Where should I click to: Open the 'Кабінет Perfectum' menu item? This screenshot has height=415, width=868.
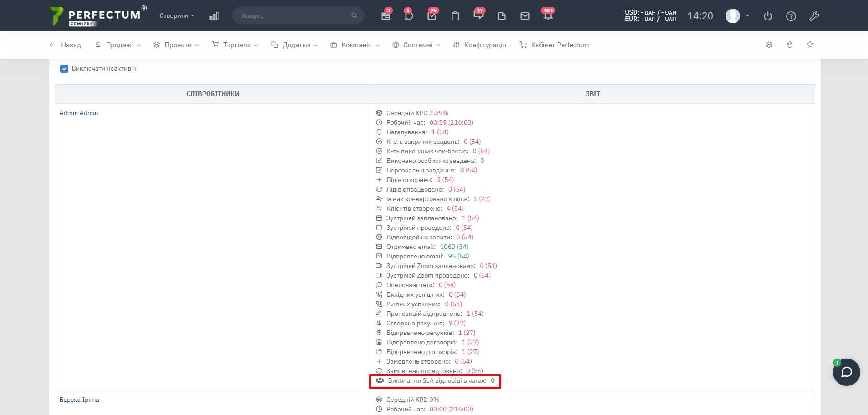[554, 45]
